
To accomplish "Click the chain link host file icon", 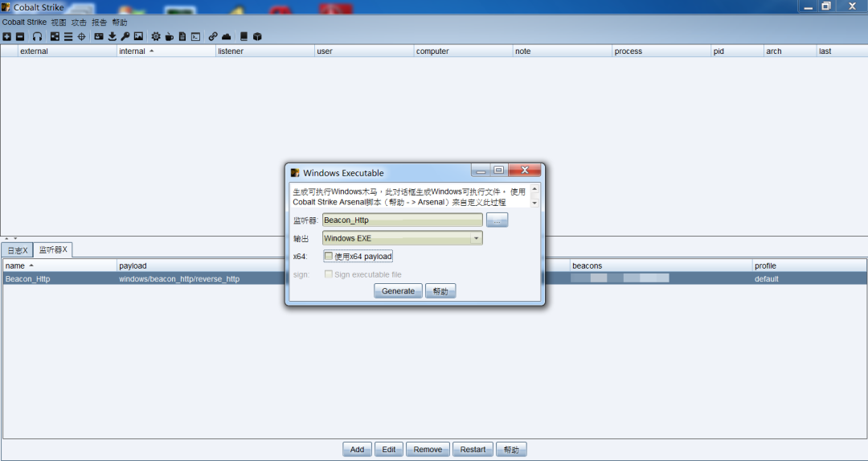I will tap(213, 36).
